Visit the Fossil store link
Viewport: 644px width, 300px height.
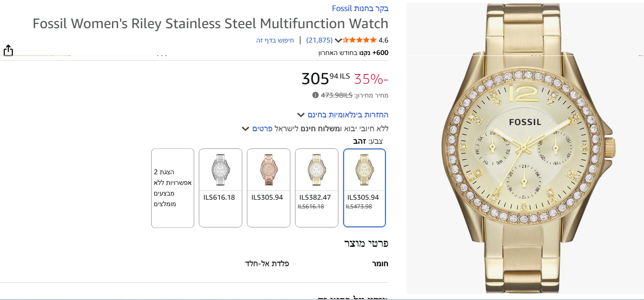coord(360,8)
